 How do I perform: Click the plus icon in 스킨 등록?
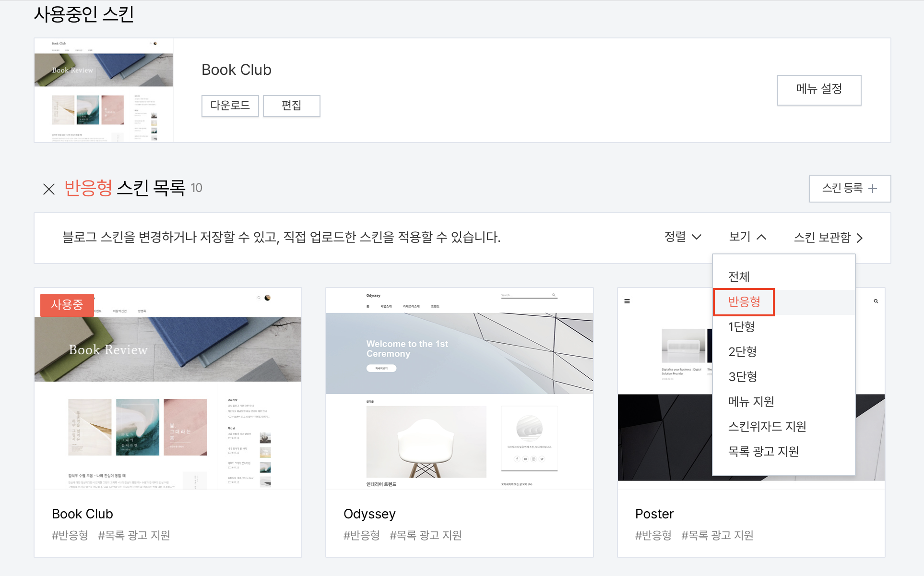(x=873, y=189)
